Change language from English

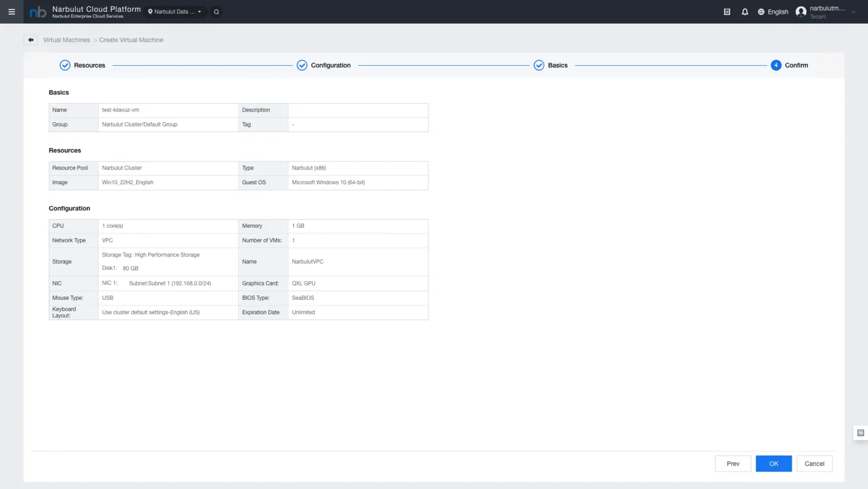click(x=773, y=12)
